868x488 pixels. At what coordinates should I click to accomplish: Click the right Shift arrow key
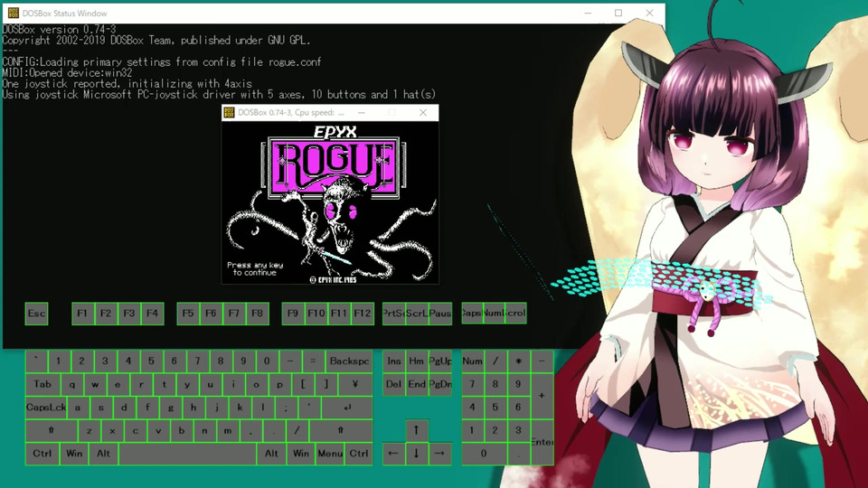coord(341,431)
